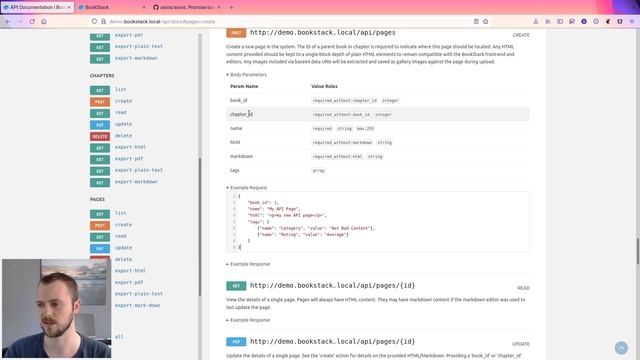
Task: Select the chapter_id parameter row
Action: pos(378,114)
